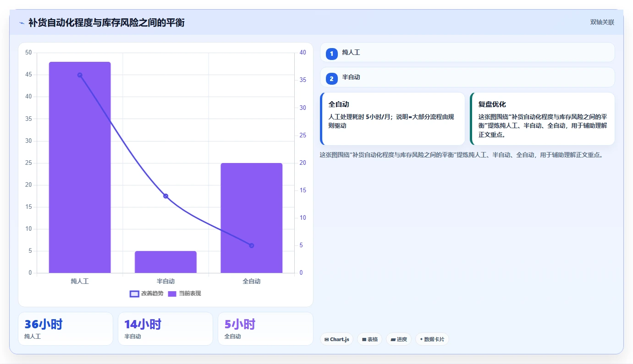Click the icon inside the 进度 tag
Screen dimensions: 633x364
(x=393, y=340)
